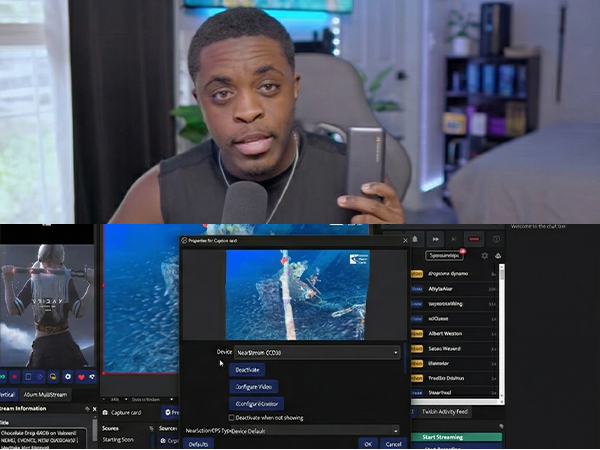Open the white gear settings icon in toolbar

[x=68, y=377]
